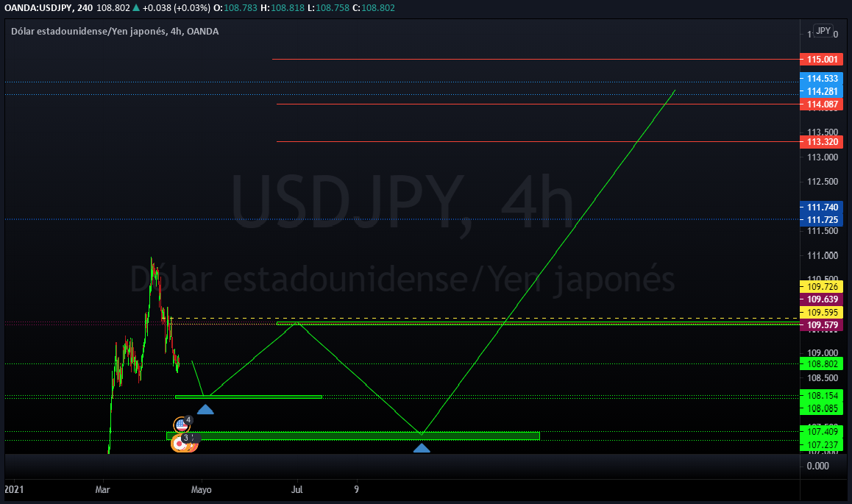The image size is (852, 504).
Task: Open the Japan flag economic event marker
Action: (180, 444)
